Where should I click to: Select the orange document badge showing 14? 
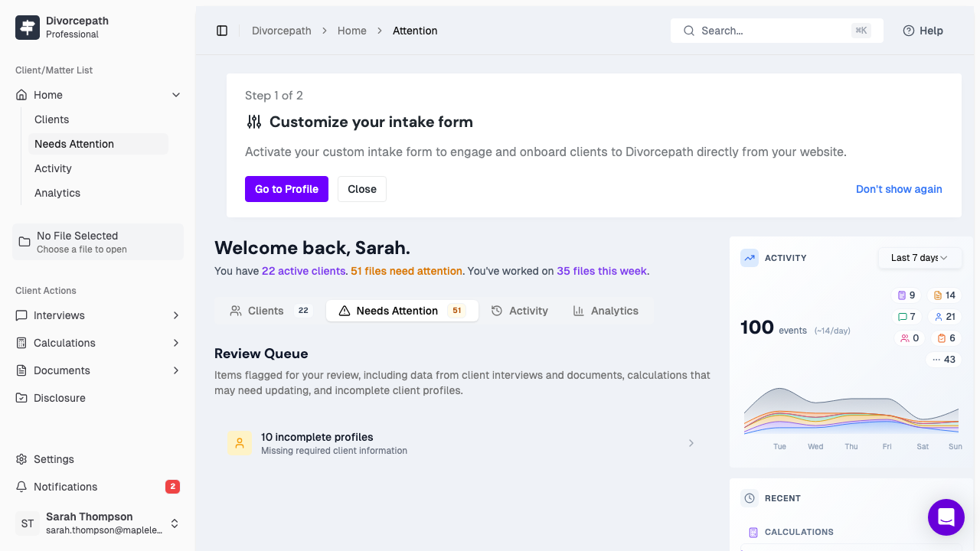click(x=945, y=295)
